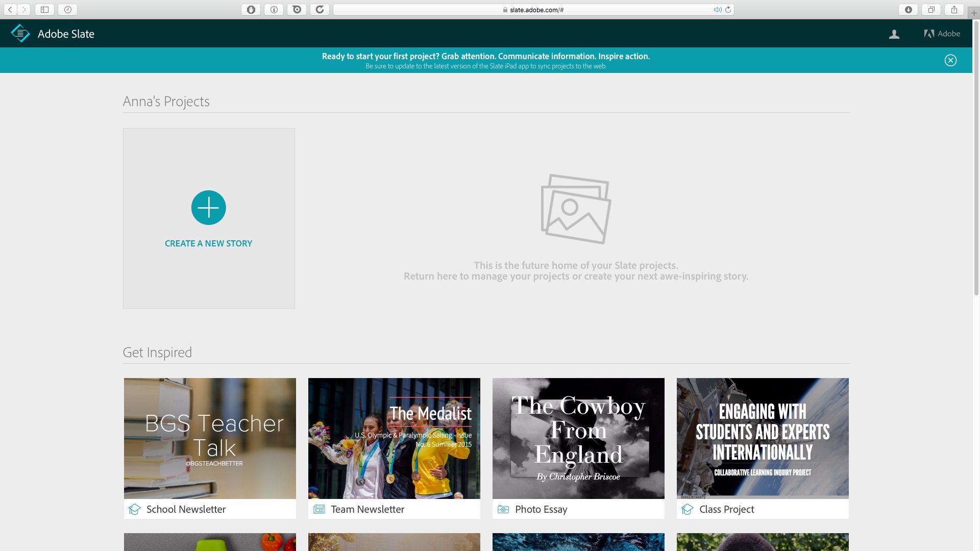This screenshot has height=551, width=980.
Task: Click the Safari history clock icon
Action: pyautogui.click(x=67, y=9)
